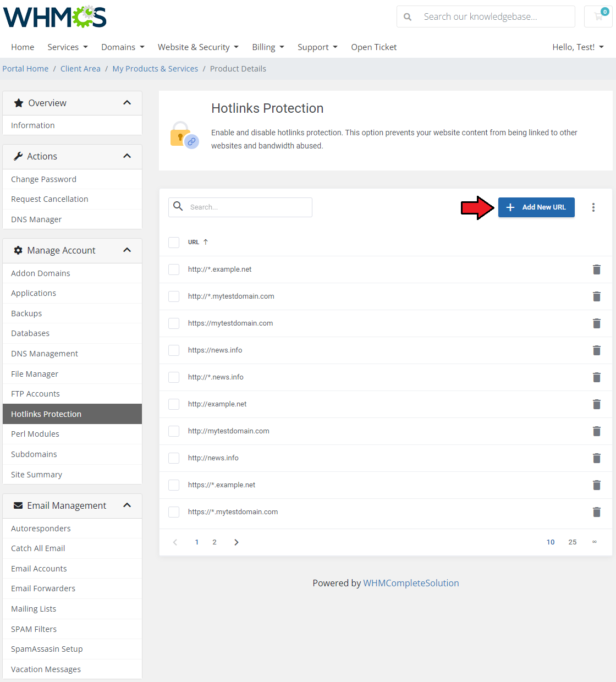Show unlimited entries per page

(x=595, y=542)
